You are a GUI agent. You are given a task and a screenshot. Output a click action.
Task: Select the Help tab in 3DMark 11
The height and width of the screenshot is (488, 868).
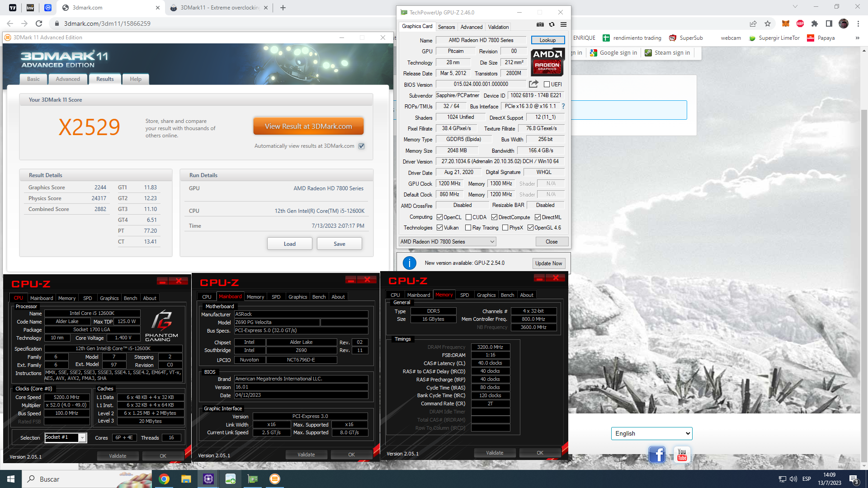tap(136, 79)
